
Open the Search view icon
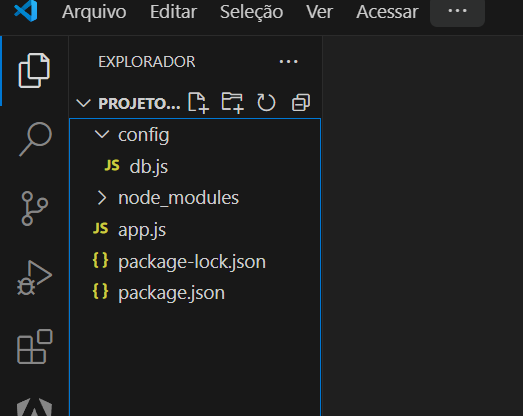35,139
